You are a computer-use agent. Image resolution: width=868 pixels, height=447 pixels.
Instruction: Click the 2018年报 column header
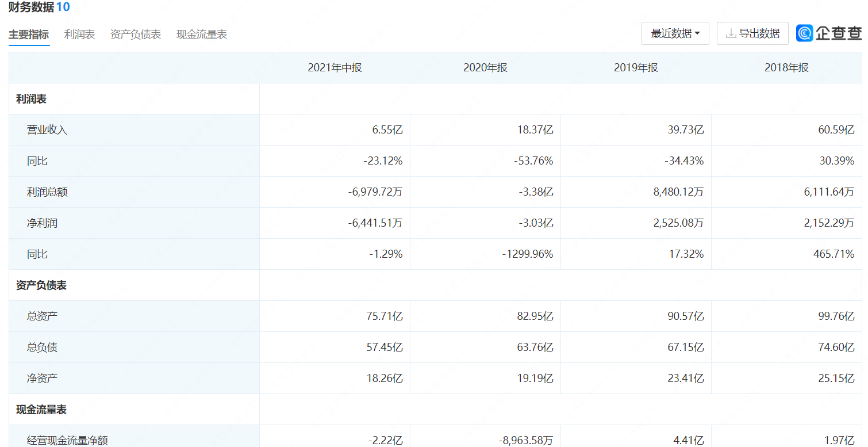(785, 67)
